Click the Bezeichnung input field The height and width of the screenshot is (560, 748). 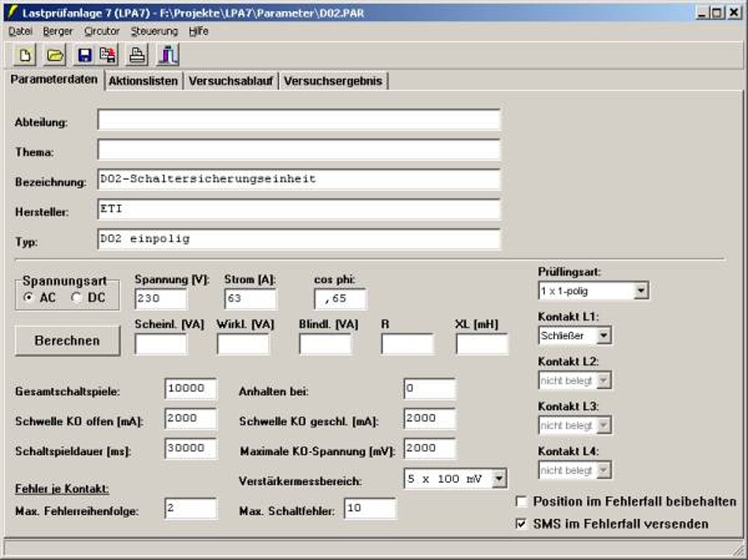tap(299, 179)
